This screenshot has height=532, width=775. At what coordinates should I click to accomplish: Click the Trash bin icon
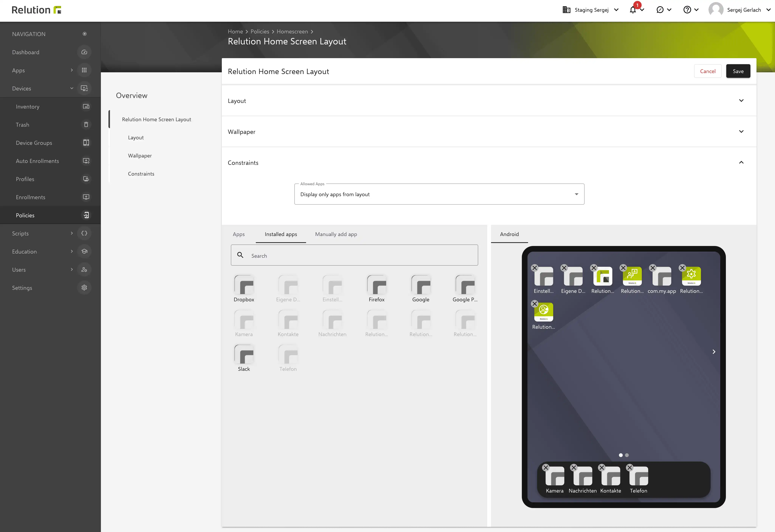[x=86, y=125]
